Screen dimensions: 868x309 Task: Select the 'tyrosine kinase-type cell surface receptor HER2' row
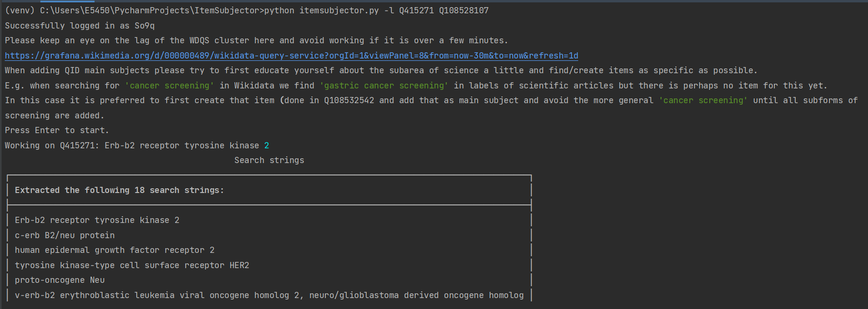click(132, 265)
